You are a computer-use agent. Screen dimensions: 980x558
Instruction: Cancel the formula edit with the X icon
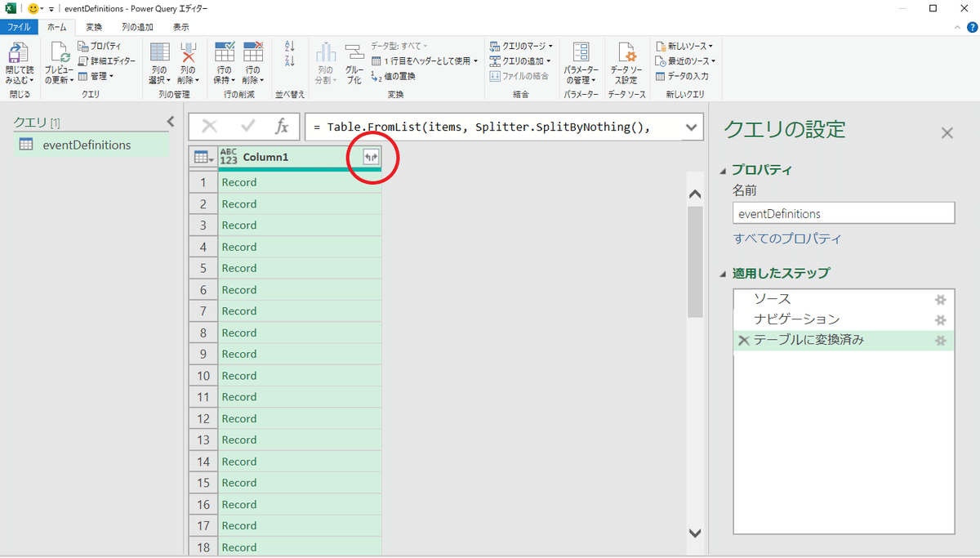(x=210, y=127)
